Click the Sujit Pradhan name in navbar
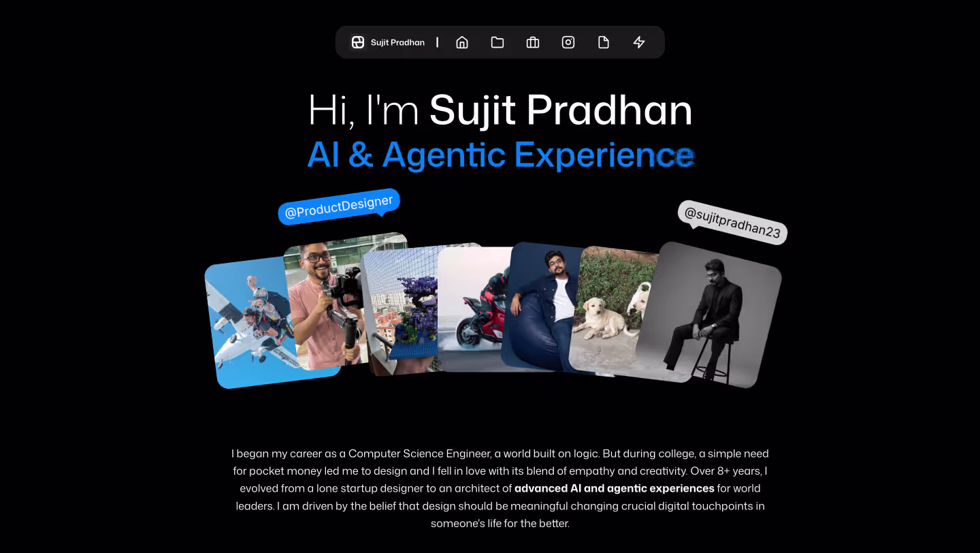This screenshot has width=980, height=553. pos(397,42)
